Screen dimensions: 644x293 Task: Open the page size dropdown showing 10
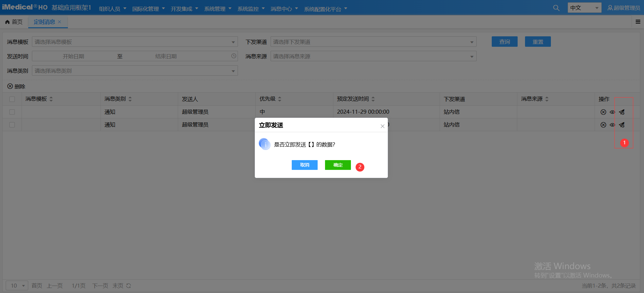pyautogui.click(x=17, y=286)
